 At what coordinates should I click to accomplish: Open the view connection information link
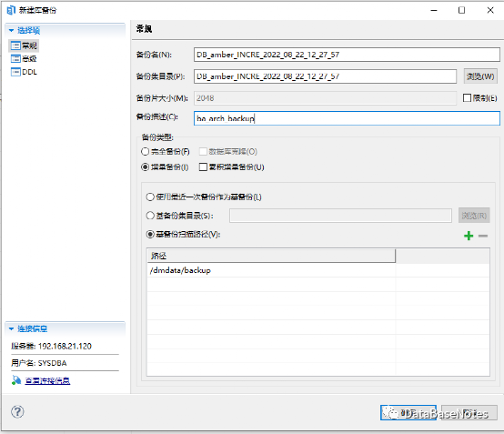click(47, 380)
